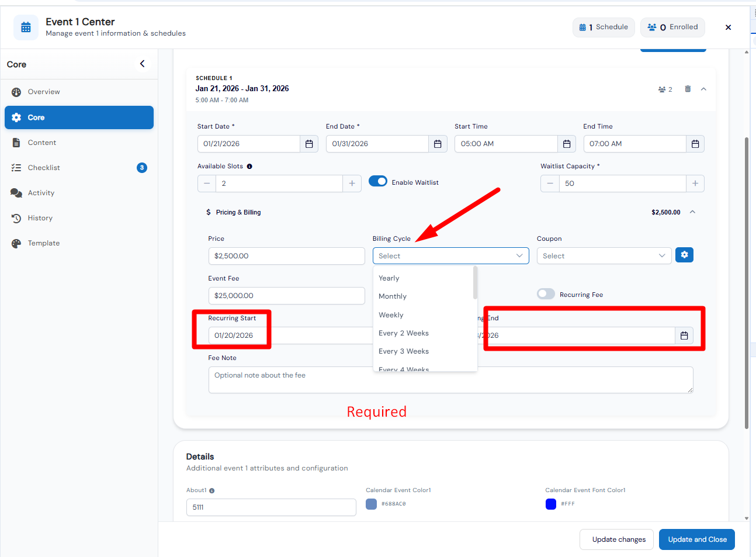This screenshot has height=557, width=756.
Task: Open the Start Time picker icon
Action: click(x=567, y=144)
